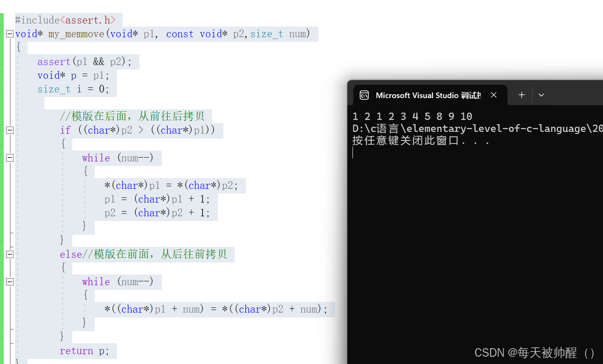603x364 pixels.
Task: Collapse the if (char*)p2 > (char*)p1 block
Action: click(x=9, y=130)
